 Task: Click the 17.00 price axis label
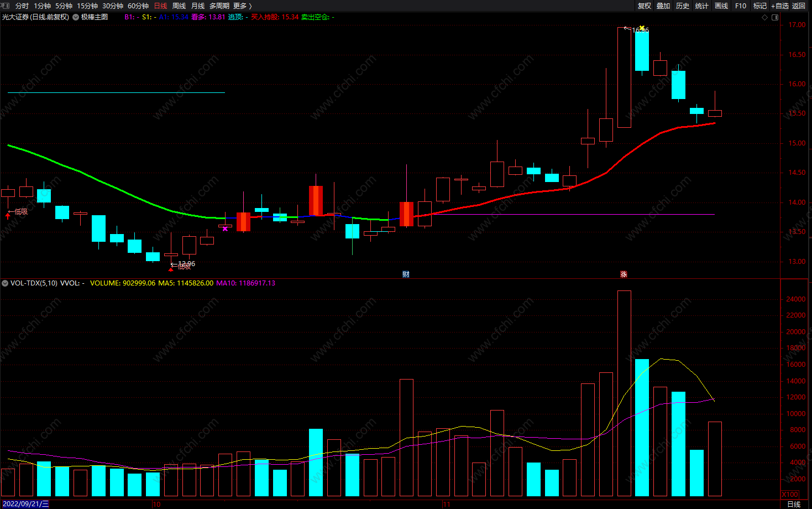[x=797, y=25]
